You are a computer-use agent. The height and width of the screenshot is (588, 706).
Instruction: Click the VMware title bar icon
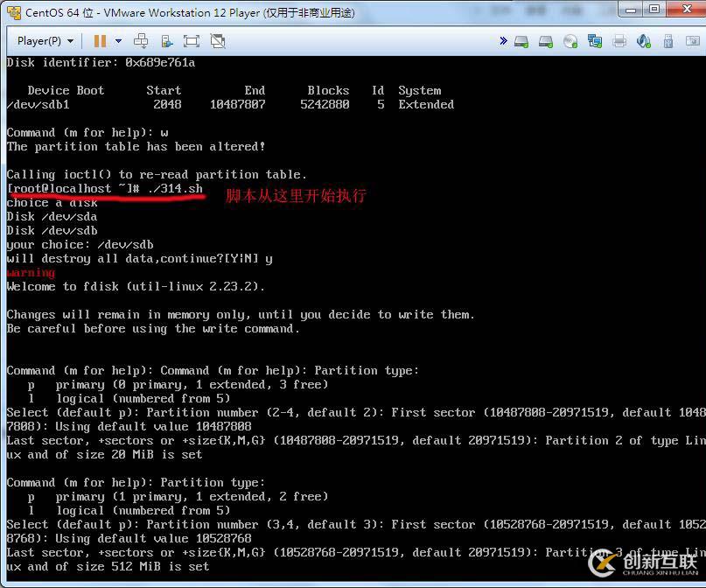14,12
